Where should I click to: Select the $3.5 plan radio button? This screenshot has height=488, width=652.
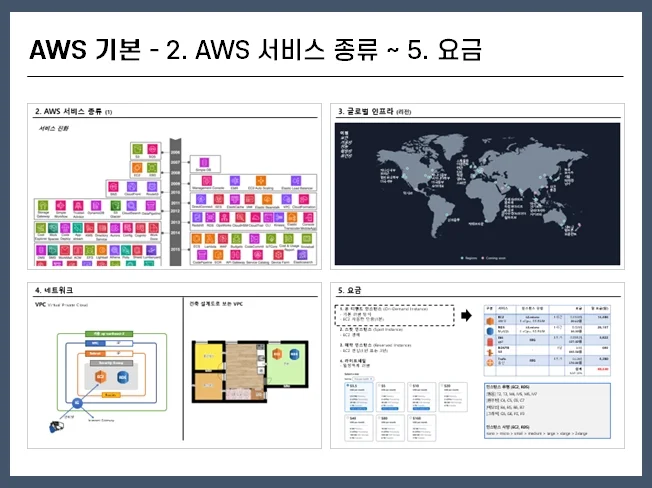tap(348, 385)
